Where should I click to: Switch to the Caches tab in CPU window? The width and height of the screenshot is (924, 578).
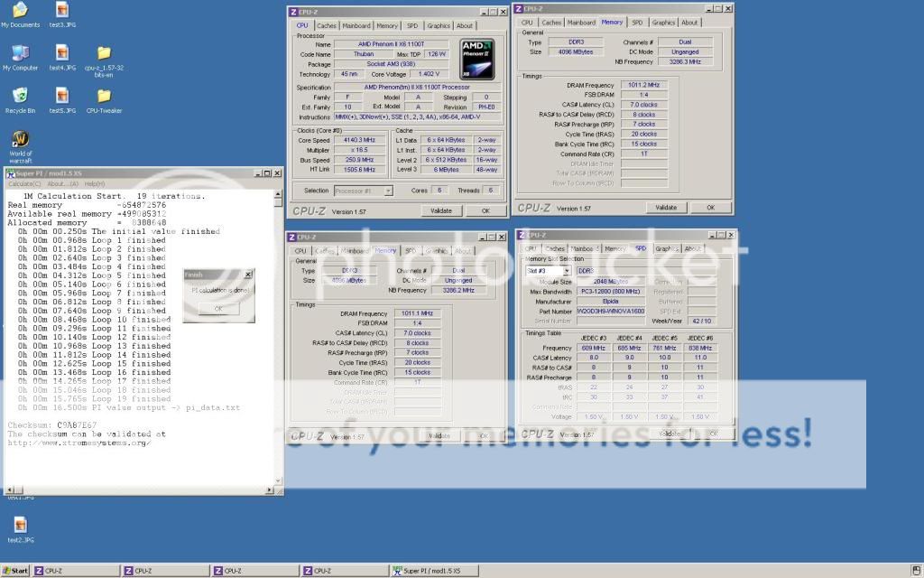point(327,26)
